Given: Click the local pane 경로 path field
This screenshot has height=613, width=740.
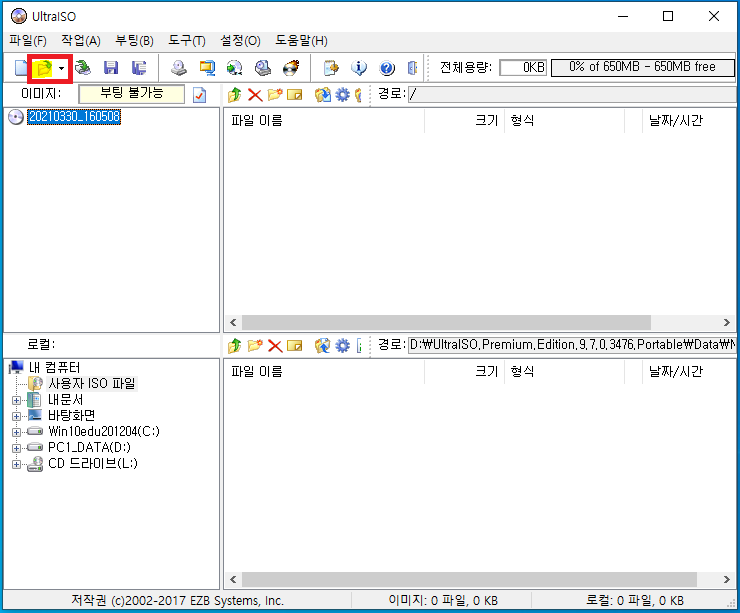Looking at the screenshot, I should pos(572,345).
